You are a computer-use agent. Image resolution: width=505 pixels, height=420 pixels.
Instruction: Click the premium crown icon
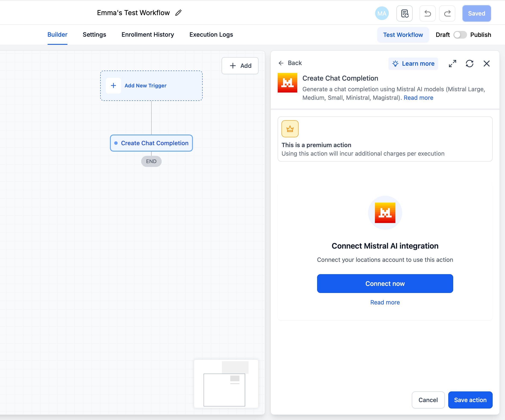coord(290,129)
